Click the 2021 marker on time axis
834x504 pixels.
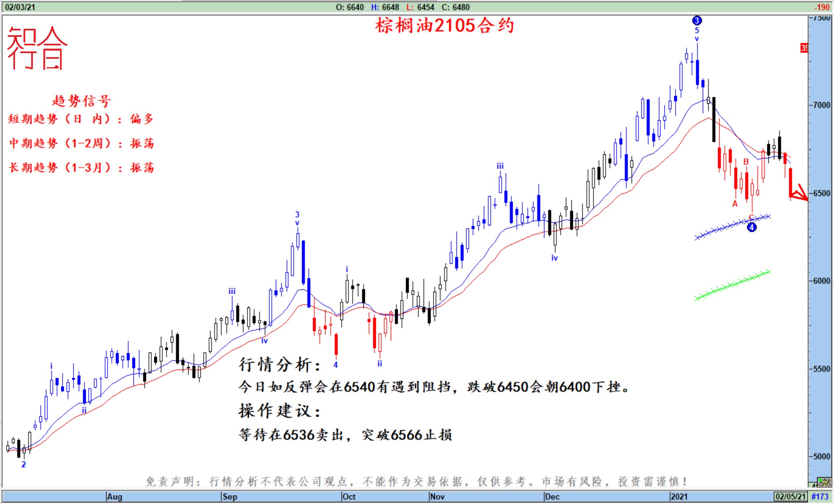679,497
